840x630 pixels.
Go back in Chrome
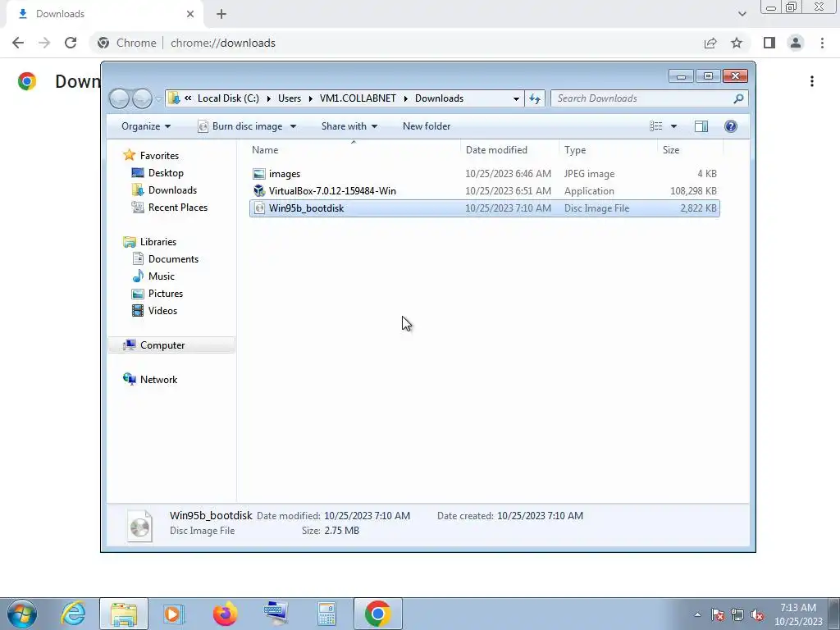point(18,43)
